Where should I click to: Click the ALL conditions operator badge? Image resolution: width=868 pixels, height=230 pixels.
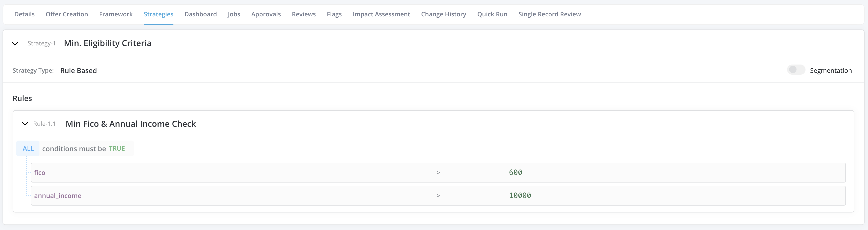[28, 148]
